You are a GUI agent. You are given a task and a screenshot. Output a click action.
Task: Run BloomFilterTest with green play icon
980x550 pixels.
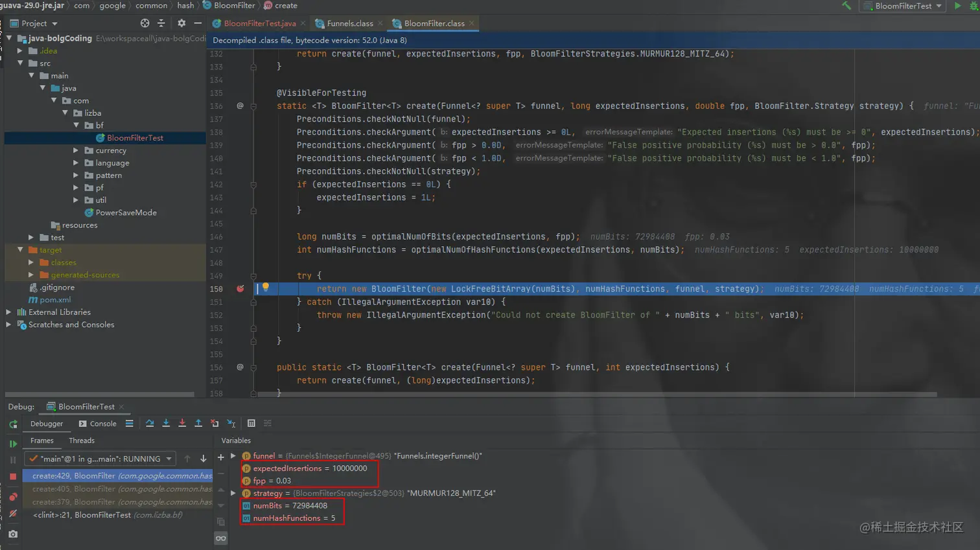tap(958, 6)
